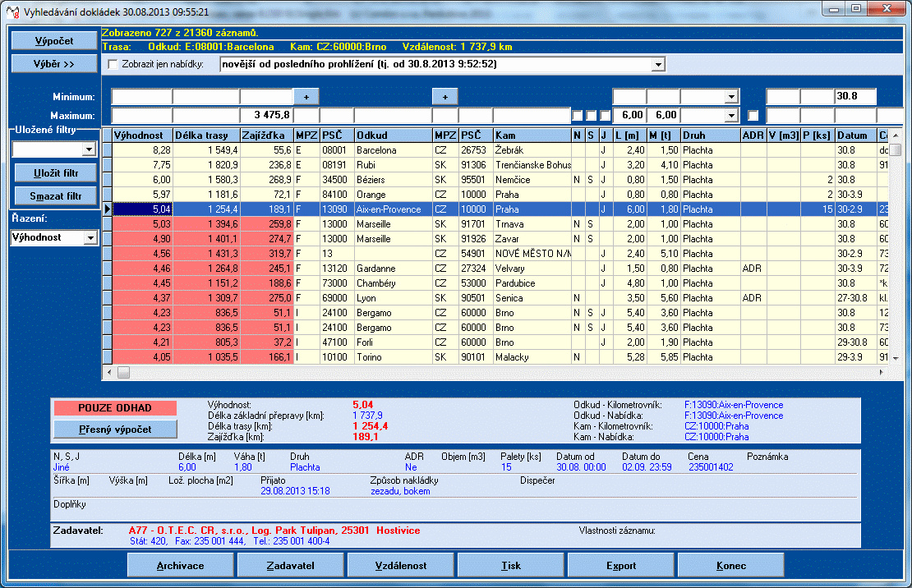912x588 pixels.
Task: Click the right arrow of the horizontal scrollbar
Action: tap(882, 372)
